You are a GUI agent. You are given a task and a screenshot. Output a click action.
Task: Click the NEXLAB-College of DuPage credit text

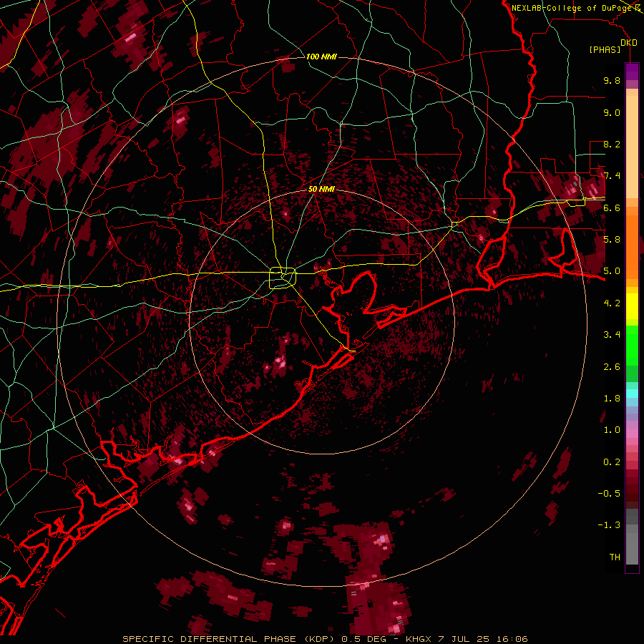click(573, 8)
